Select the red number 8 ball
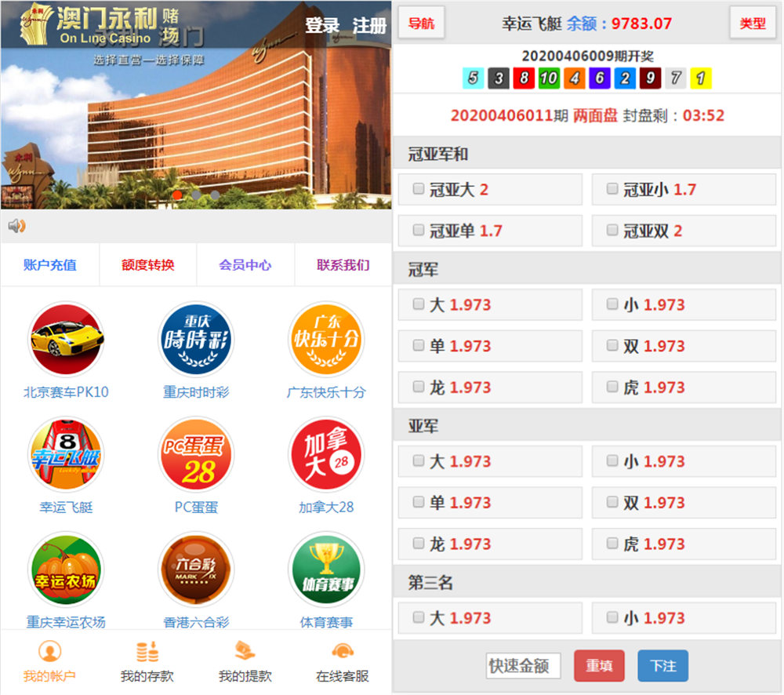 524,78
